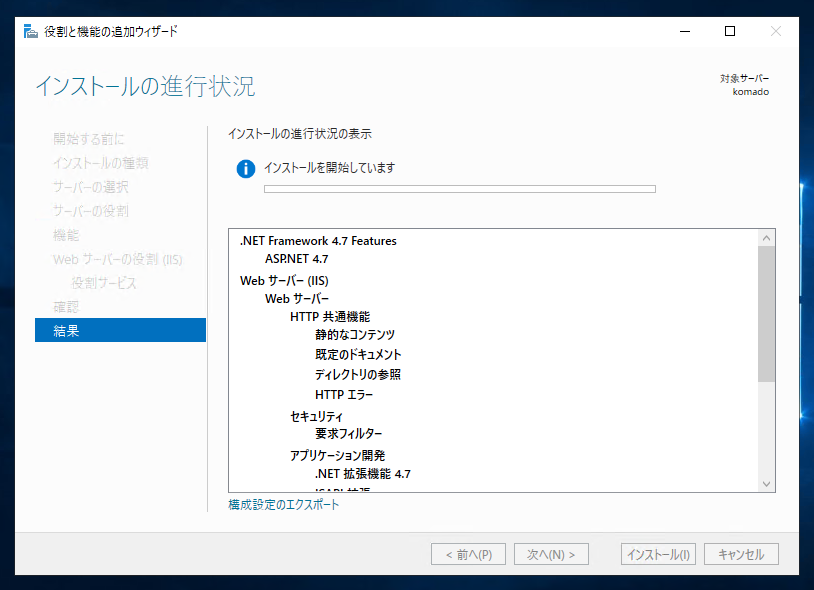This screenshot has height=590, width=814.
Task: Click HTTP エラー entry
Action: click(344, 394)
